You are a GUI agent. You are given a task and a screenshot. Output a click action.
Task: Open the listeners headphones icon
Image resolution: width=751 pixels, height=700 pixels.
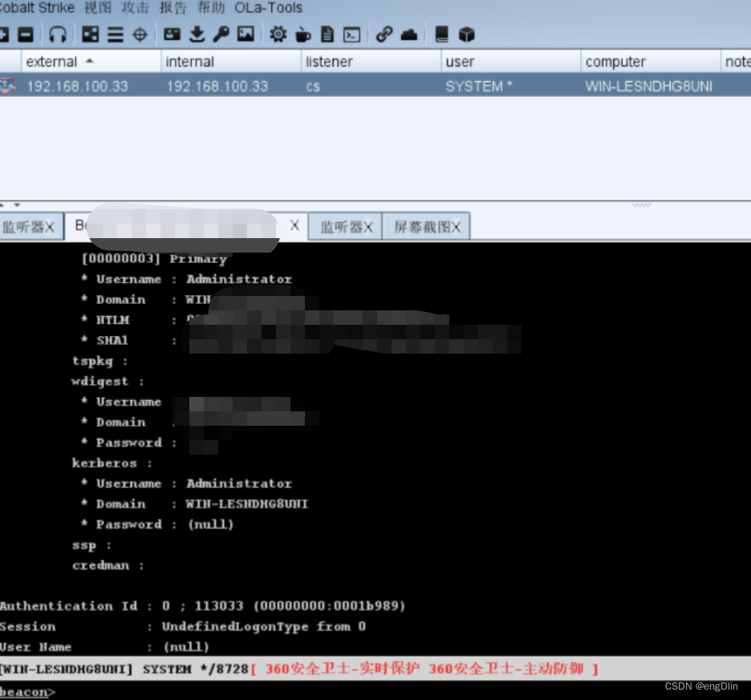point(58,34)
